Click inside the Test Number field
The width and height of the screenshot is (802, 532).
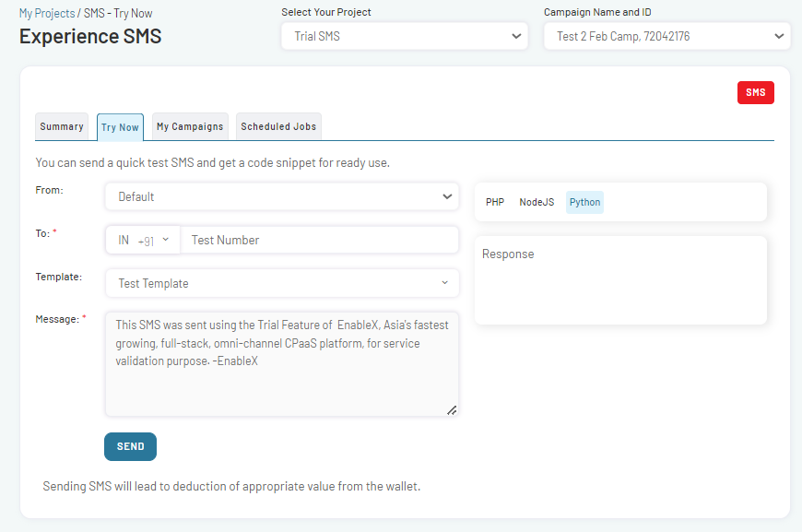pyautogui.click(x=319, y=239)
